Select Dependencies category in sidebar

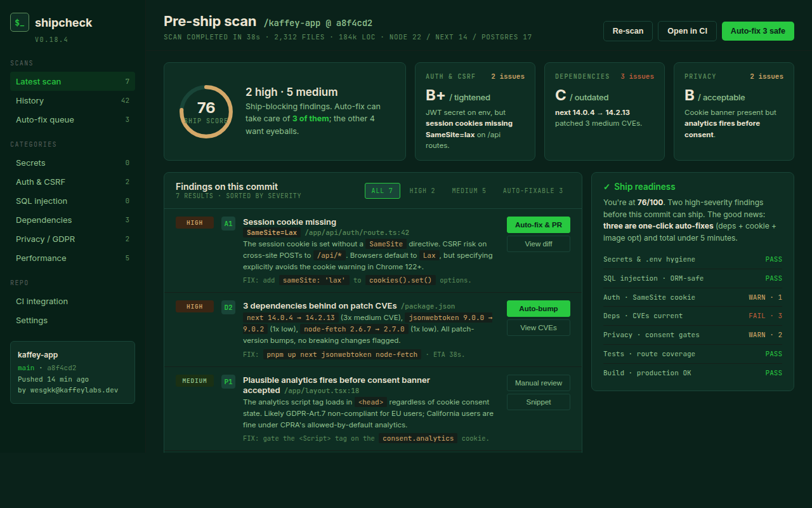pyautogui.click(x=72, y=220)
